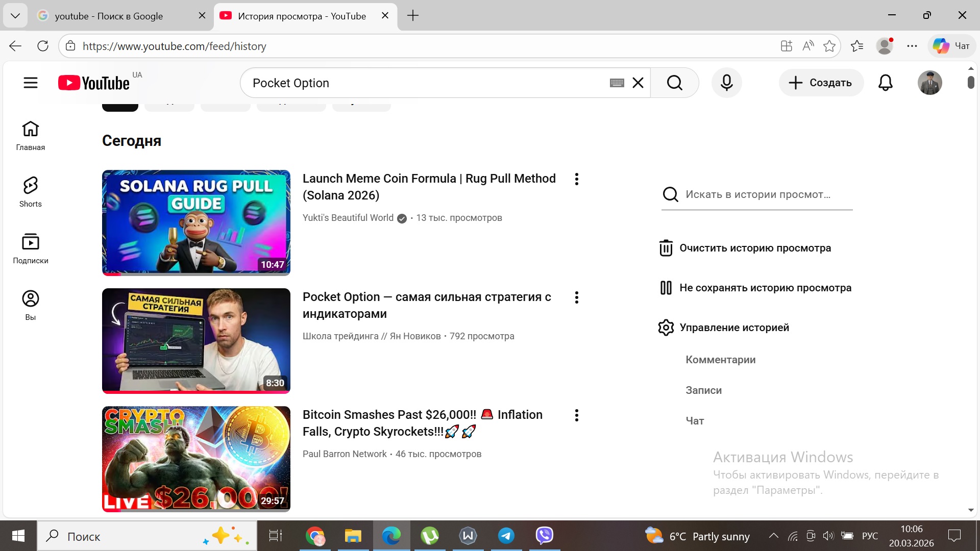Open options menu for Solana Rug Pull video
Screen dimensions: 980x551
[x=576, y=179]
